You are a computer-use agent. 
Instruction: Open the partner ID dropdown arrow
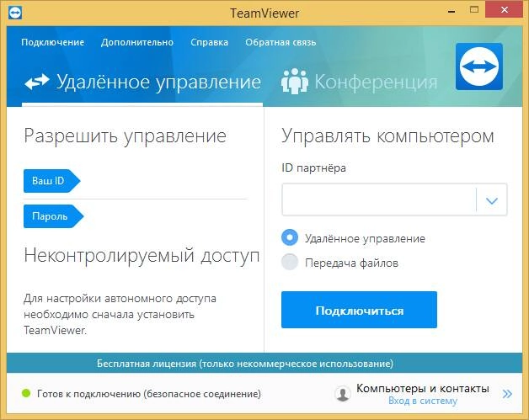pos(492,200)
